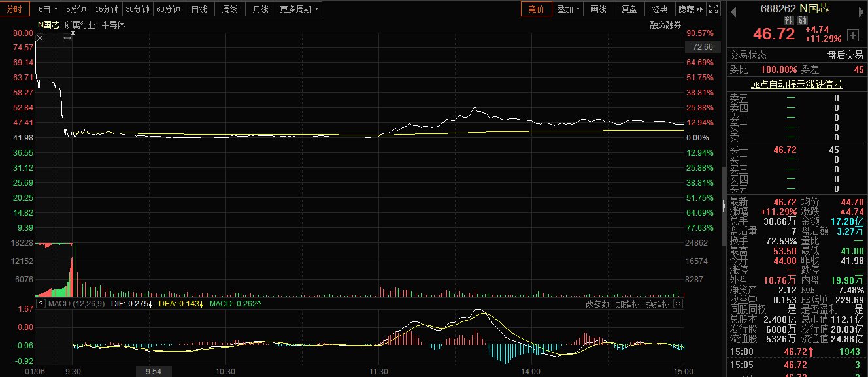
Task: Open DK点自动提示涨跌信号 link
Action: (x=795, y=84)
